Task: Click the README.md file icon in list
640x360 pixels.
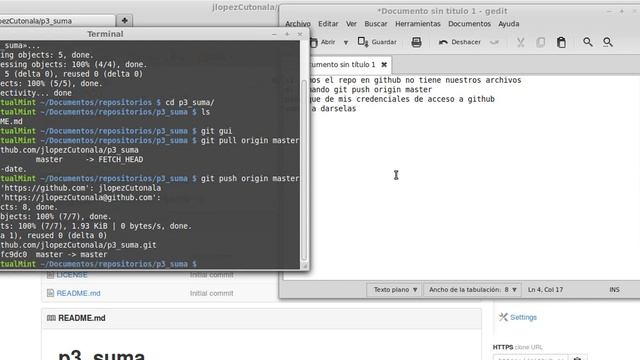Action: [50, 293]
